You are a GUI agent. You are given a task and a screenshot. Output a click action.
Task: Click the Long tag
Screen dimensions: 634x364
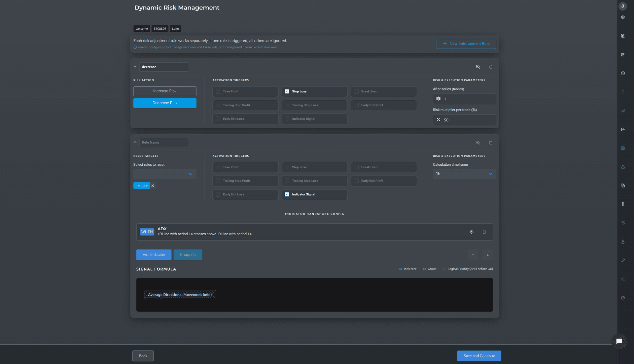(175, 29)
